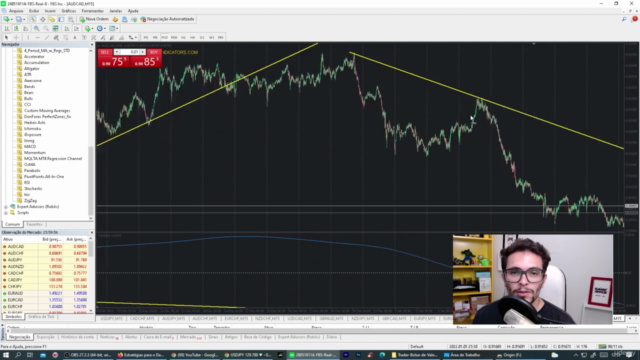Select AUDCAD row in Market Watch
Viewport: 640px width, 360px height.
tap(45, 247)
